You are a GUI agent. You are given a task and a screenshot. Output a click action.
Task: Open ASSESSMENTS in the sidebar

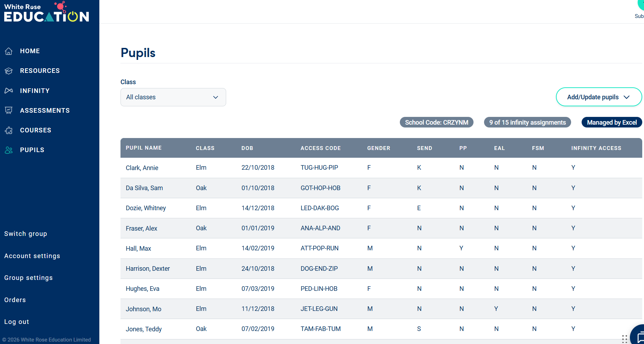pyautogui.click(x=45, y=111)
